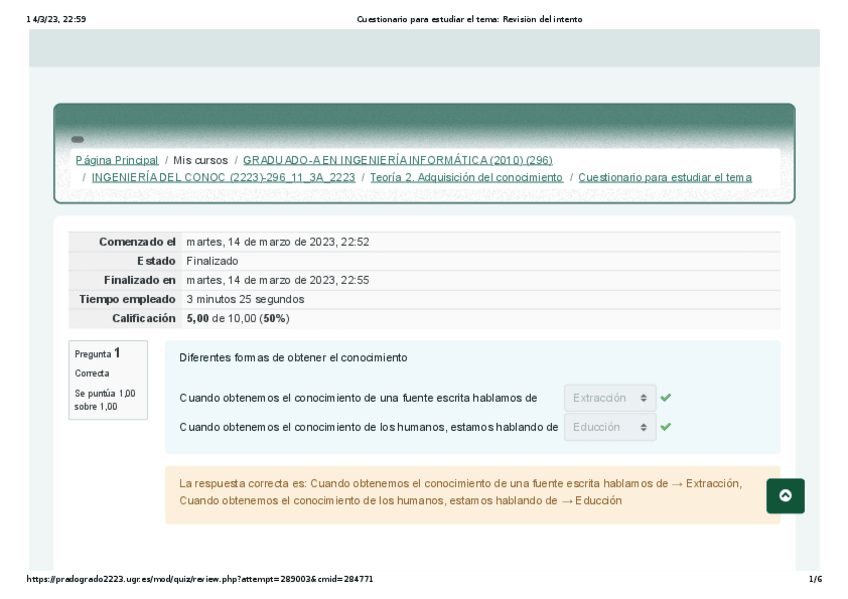The width and height of the screenshot is (848, 599).
Task: Click Cuestionario para estudiar el tema link
Action: tap(664, 177)
